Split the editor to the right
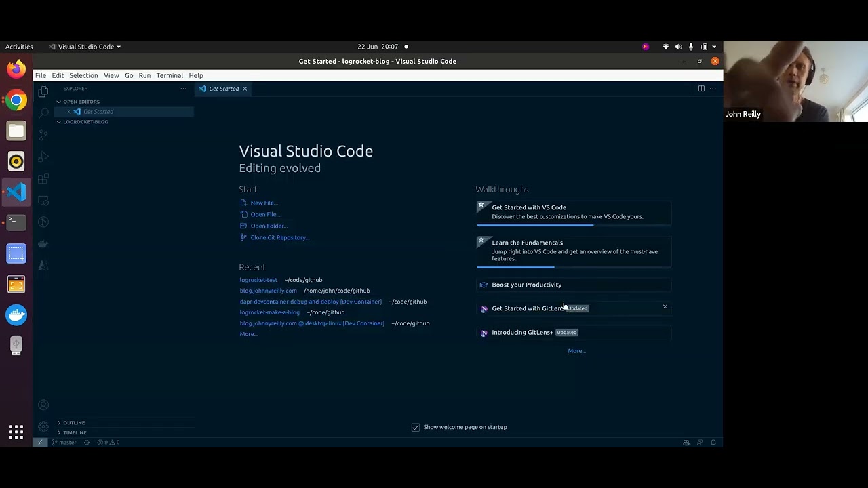The height and width of the screenshot is (488, 868). [x=701, y=89]
